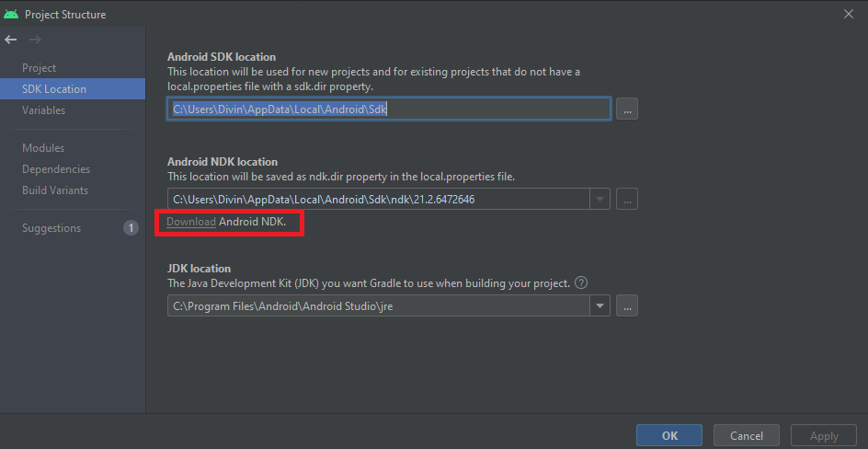Go to the Modules section

[x=43, y=148]
